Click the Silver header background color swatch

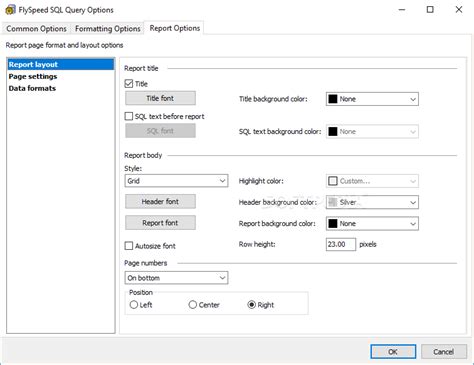(333, 202)
